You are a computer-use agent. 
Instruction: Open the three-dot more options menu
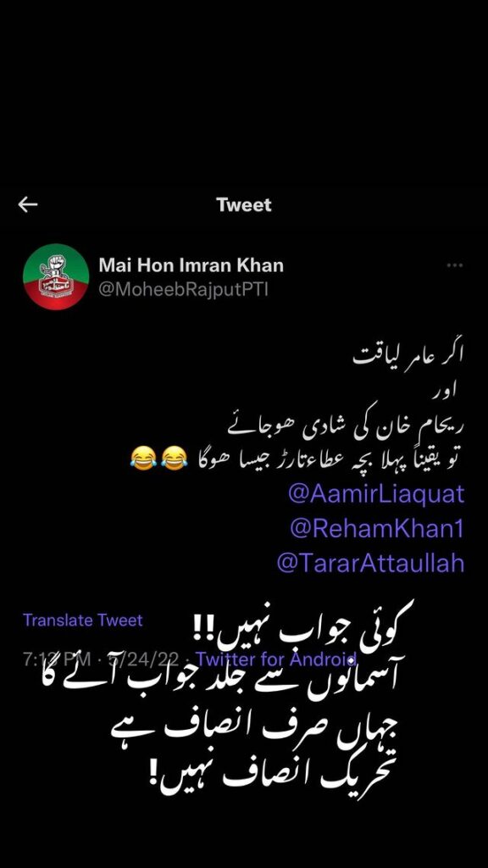(x=455, y=265)
